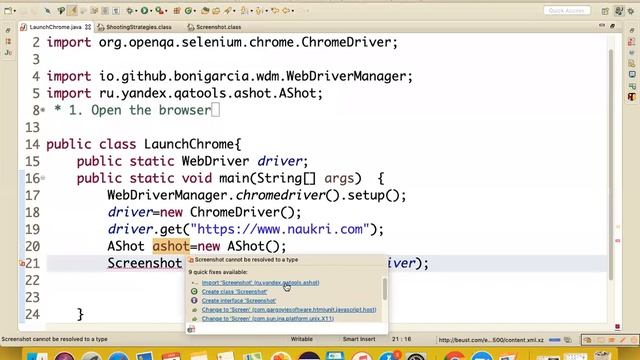The image size is (640, 360).
Task: Click Import 'Screenshot' quick fix link
Action: pos(260,282)
